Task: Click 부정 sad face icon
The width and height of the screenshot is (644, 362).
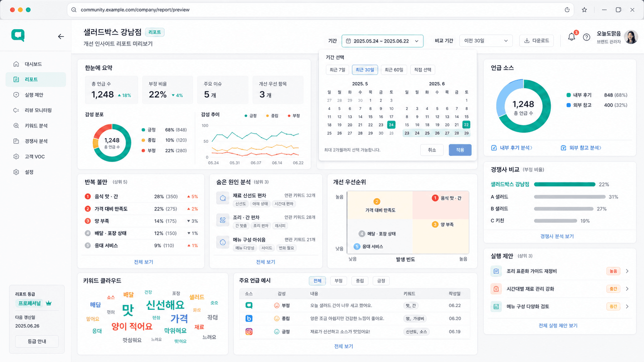Action: click(x=277, y=305)
